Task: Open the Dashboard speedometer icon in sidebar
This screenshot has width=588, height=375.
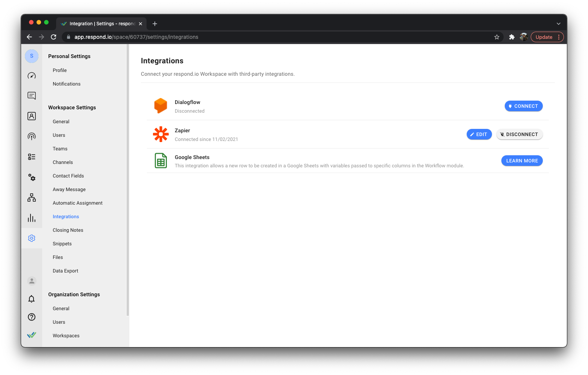Action: [x=32, y=76]
